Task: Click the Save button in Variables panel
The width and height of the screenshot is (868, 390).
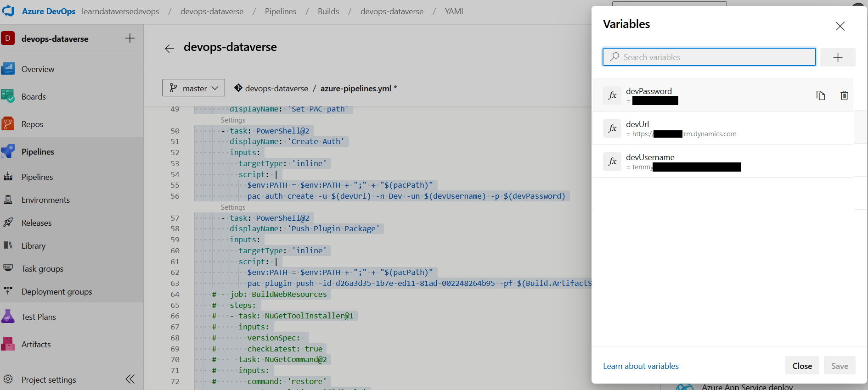Action: (840, 366)
